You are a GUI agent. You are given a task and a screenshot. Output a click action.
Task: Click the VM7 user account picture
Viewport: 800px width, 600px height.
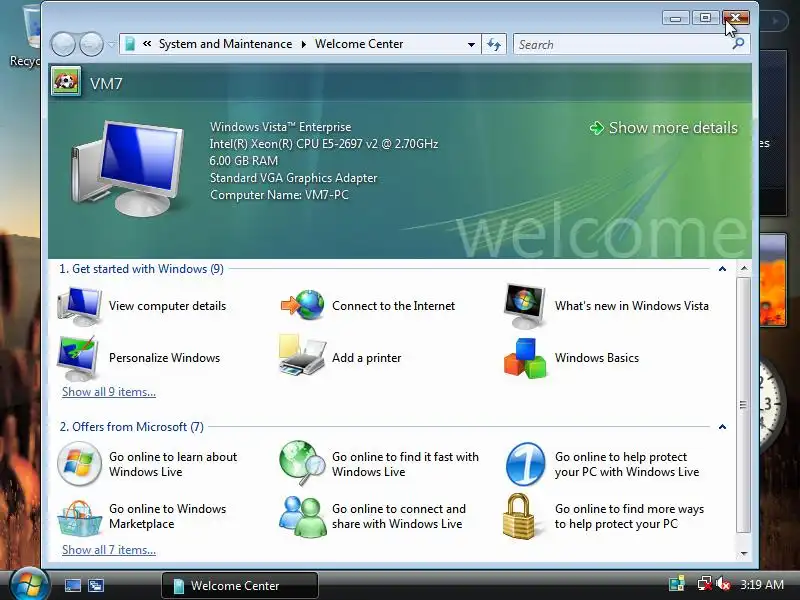[66, 82]
